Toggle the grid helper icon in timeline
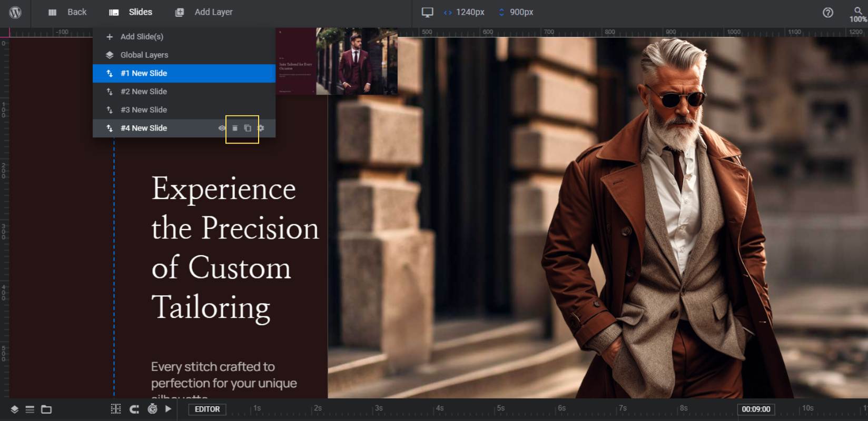868x421 pixels. [x=116, y=409]
